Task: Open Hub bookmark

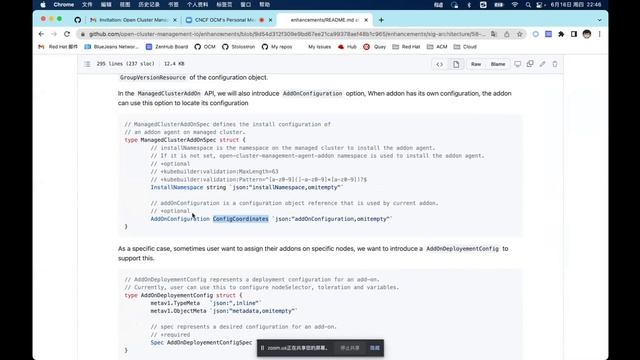Action: [x=347, y=47]
